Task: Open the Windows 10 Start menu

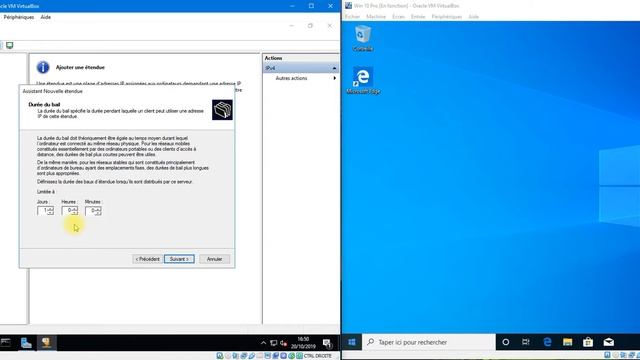Action: click(x=352, y=342)
